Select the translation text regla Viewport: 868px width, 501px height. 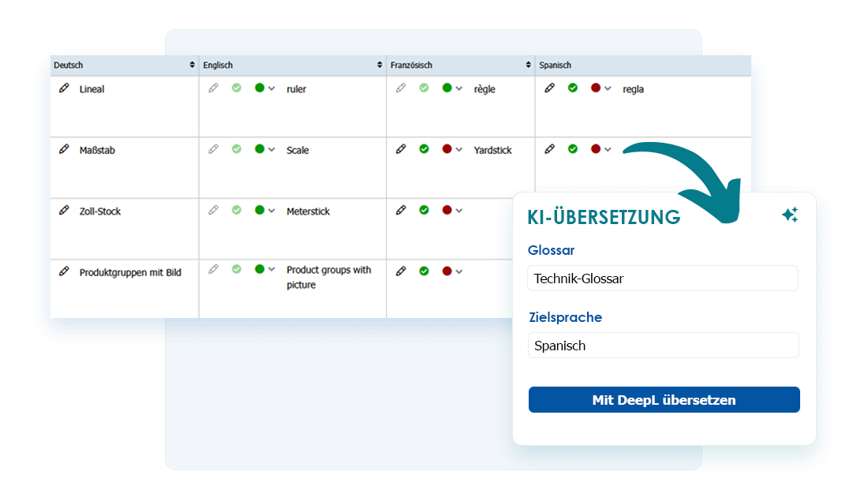tap(634, 89)
